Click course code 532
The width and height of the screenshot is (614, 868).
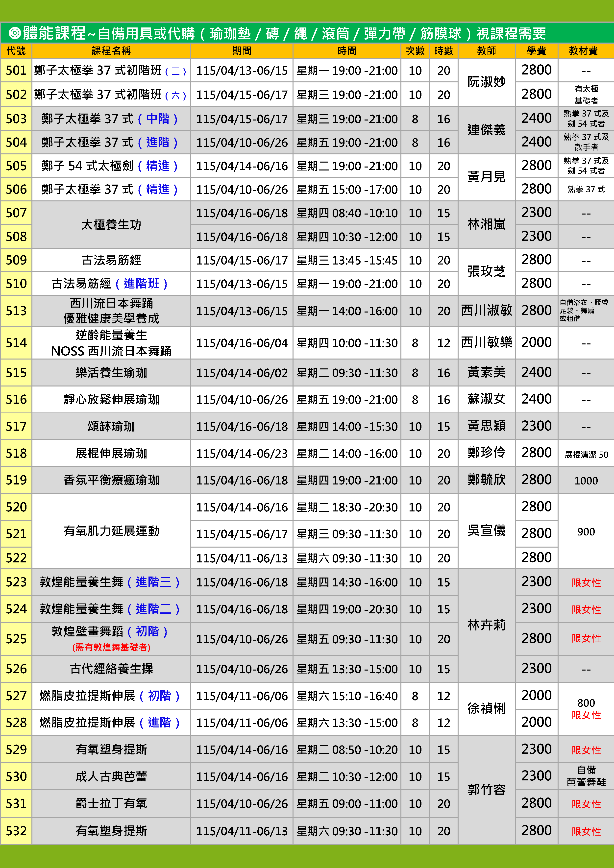16,831
